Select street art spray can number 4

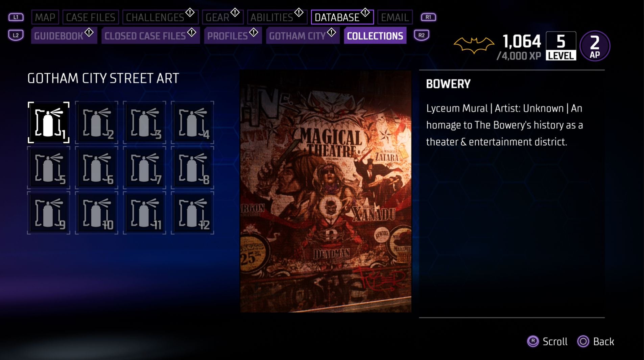(x=192, y=122)
